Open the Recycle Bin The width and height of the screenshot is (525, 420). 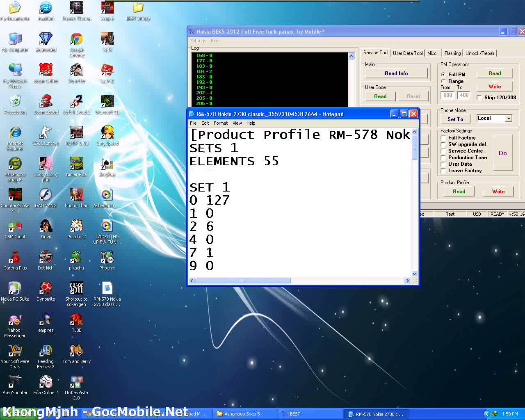click(x=15, y=105)
